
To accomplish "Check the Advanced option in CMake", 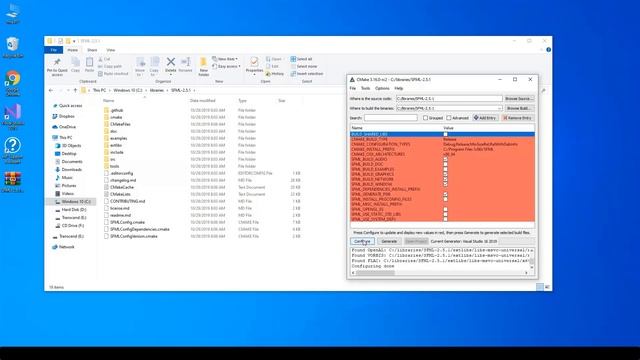I will click(449, 118).
